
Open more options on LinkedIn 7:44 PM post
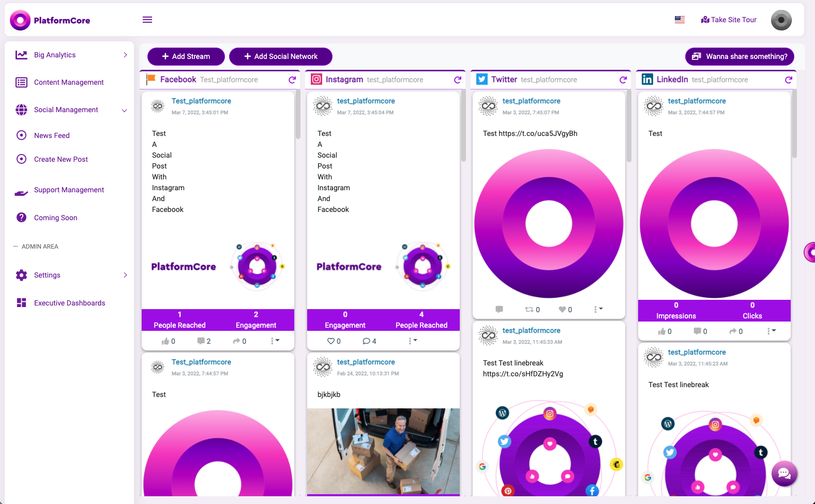click(772, 331)
